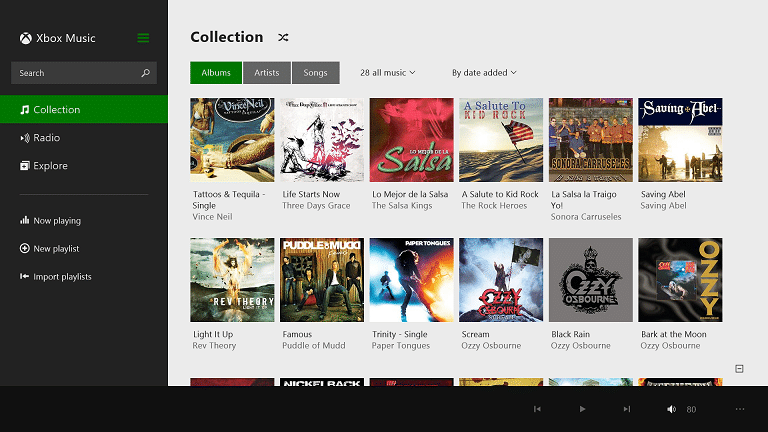Viewport: 768px width, 432px height.
Task: Click Three Days Grace artist name
Action: click(x=316, y=205)
